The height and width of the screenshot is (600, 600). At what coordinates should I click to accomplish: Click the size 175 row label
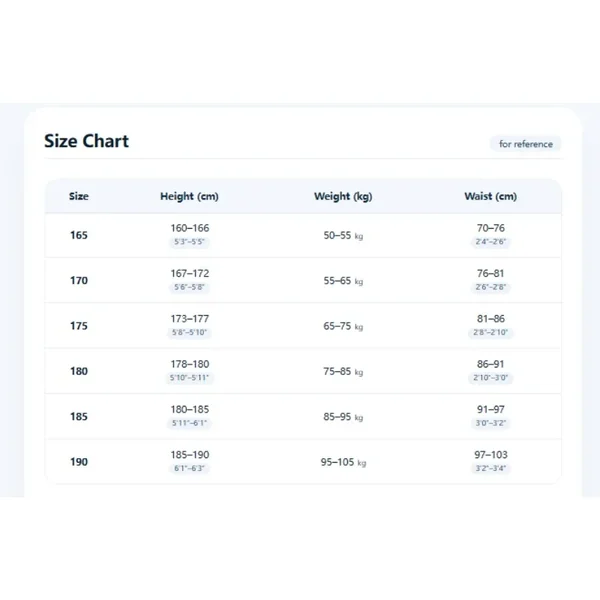coord(79,326)
